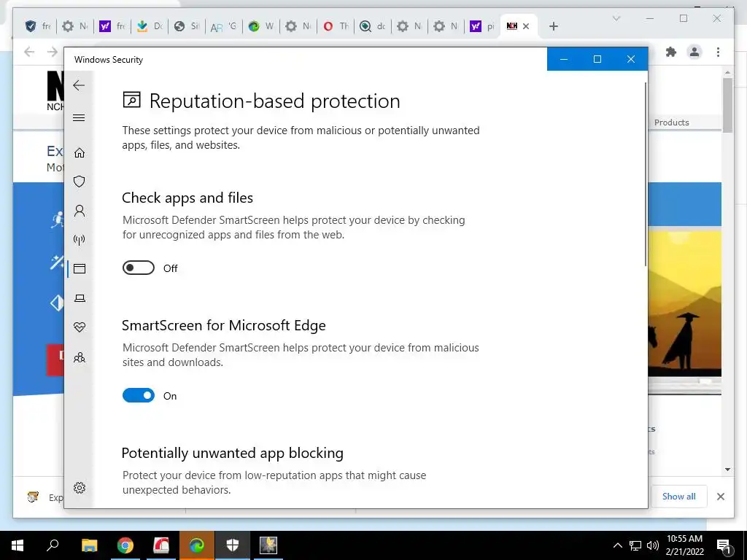Viewport: 747px width, 560px height.
Task: Open a new Chrome tab
Action: (553, 26)
